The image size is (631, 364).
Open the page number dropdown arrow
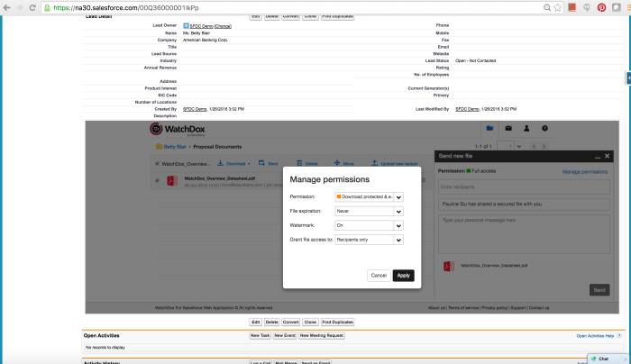pos(518,146)
